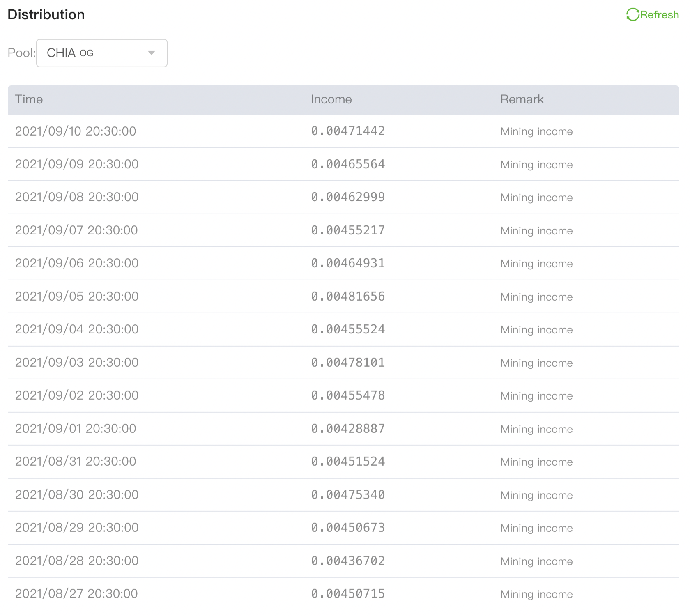The image size is (690, 616).
Task: Select income value 0.00450715
Action: pyautogui.click(x=348, y=594)
